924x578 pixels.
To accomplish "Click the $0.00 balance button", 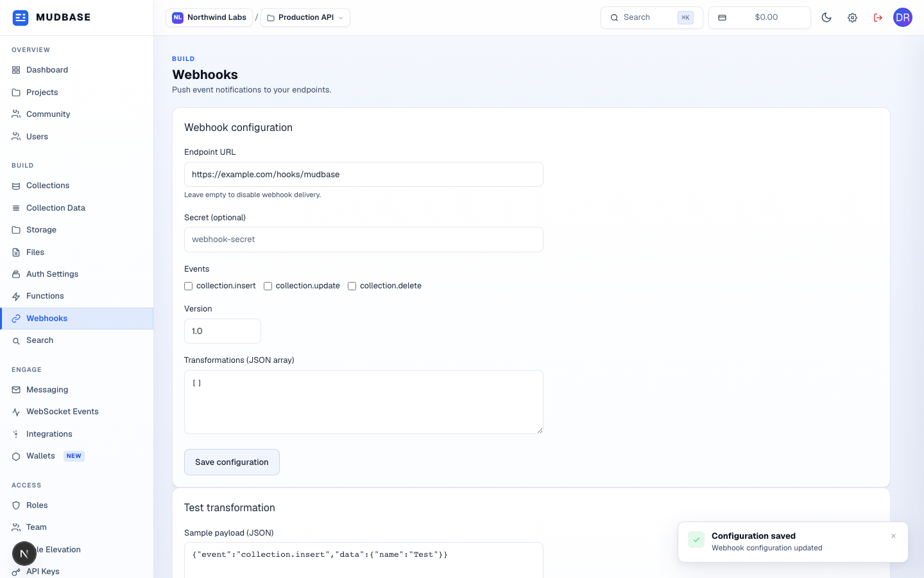I will pos(760,17).
